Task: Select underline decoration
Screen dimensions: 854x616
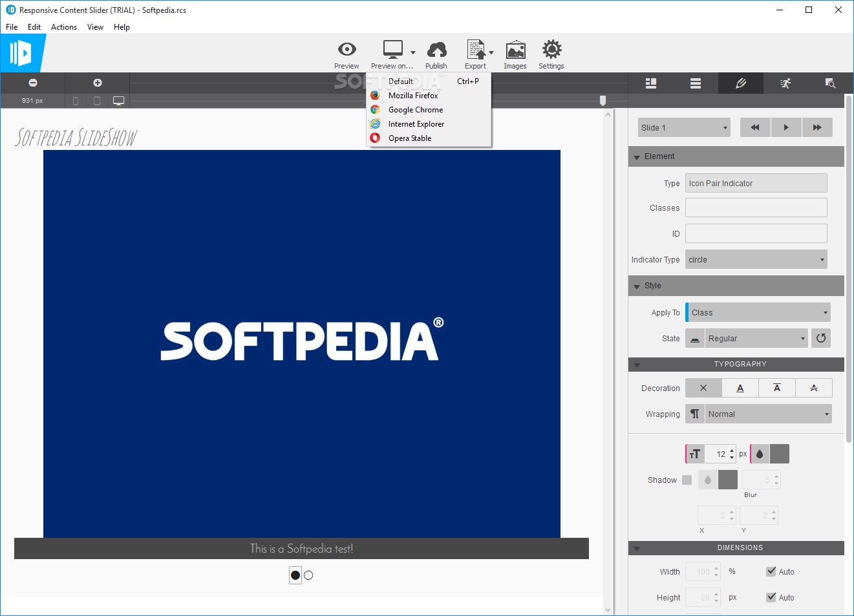Action: 740,388
